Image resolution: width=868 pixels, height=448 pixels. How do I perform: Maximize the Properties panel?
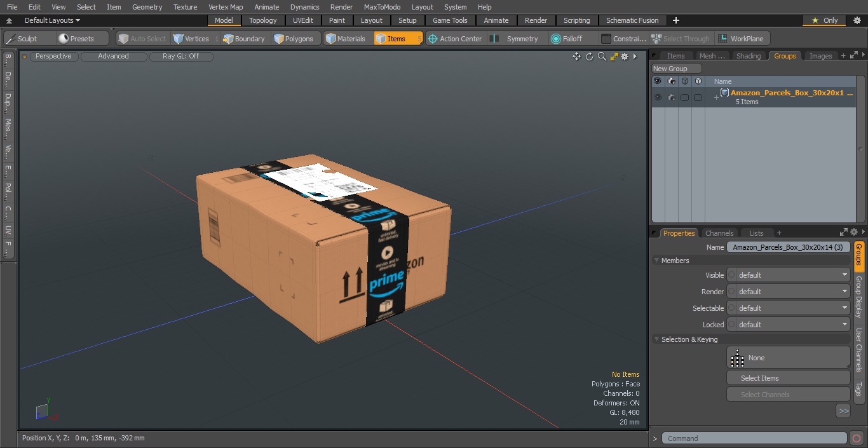844,233
